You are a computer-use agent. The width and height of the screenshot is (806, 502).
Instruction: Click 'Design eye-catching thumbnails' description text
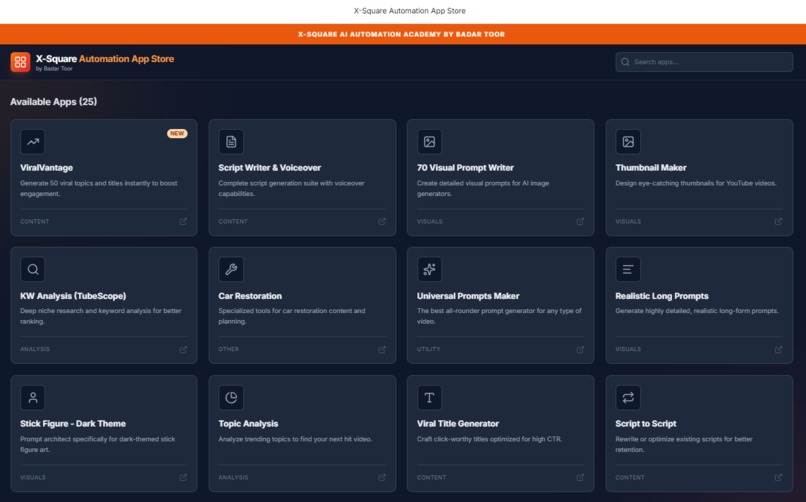[695, 183]
